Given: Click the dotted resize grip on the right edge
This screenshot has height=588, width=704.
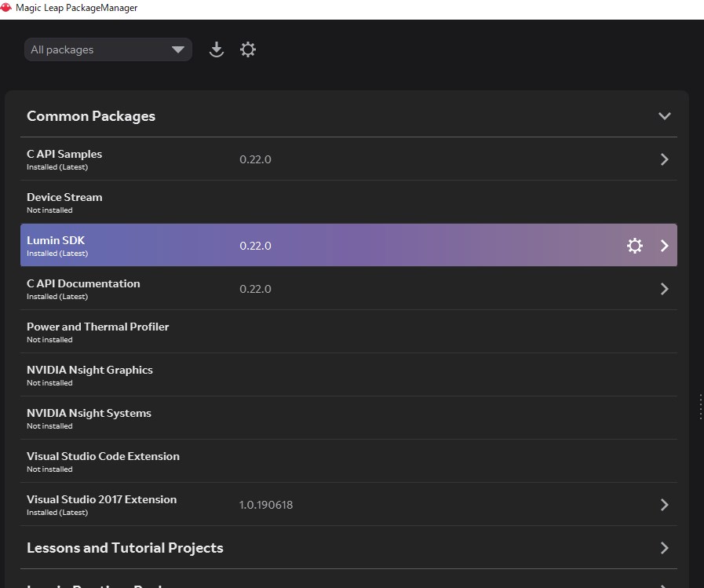Looking at the screenshot, I should point(700,407).
